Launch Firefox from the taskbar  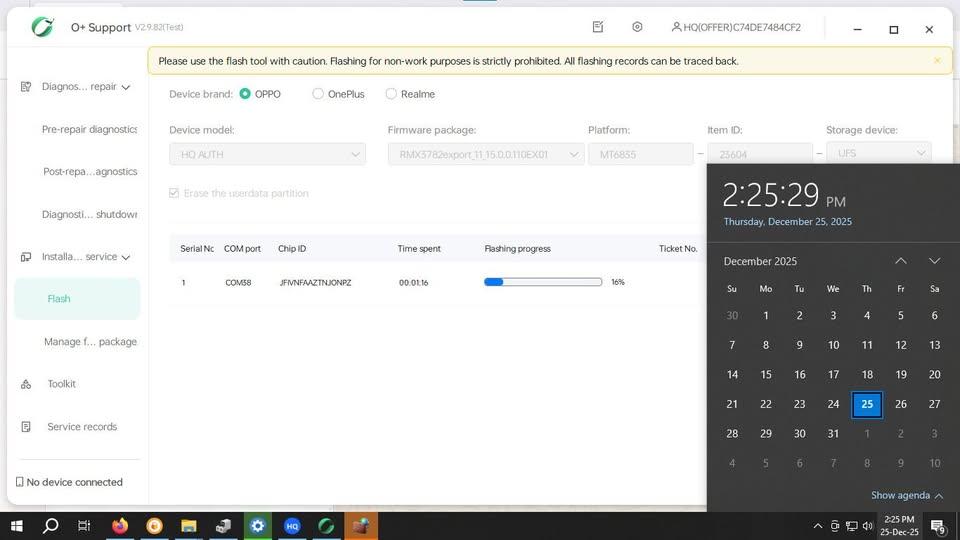(x=120, y=526)
